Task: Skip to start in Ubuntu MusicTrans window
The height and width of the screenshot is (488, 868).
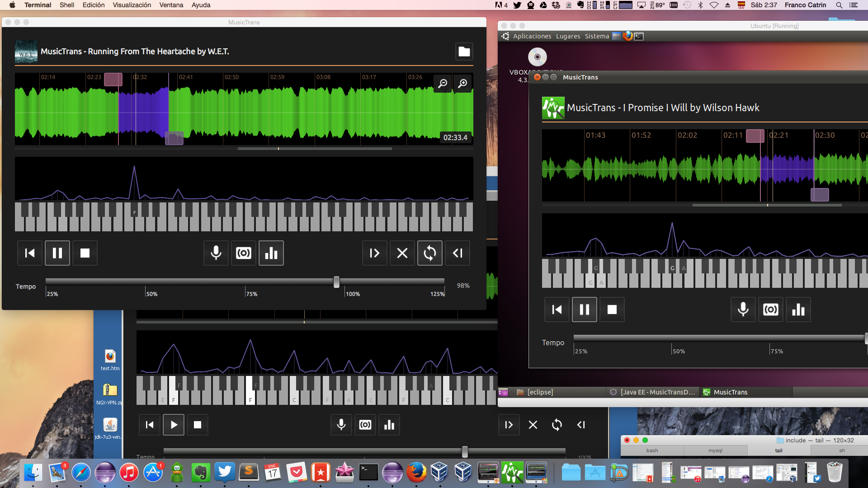Action: tap(557, 310)
